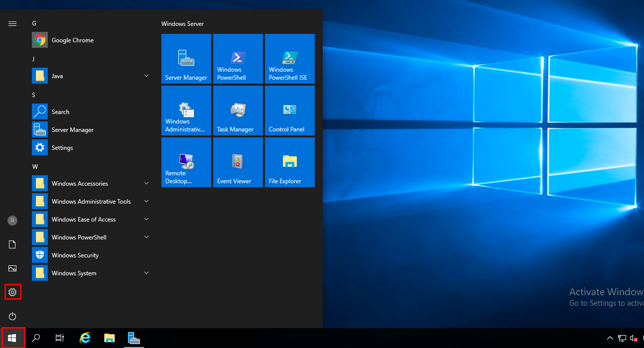This screenshot has height=348, width=644.
Task: Click the G section letter header
Action: tap(34, 23)
